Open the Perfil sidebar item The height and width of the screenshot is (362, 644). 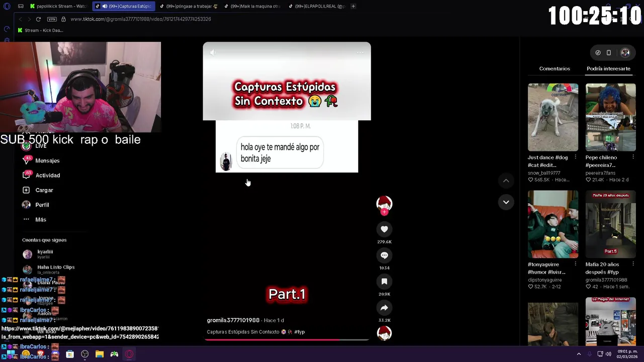(36, 205)
